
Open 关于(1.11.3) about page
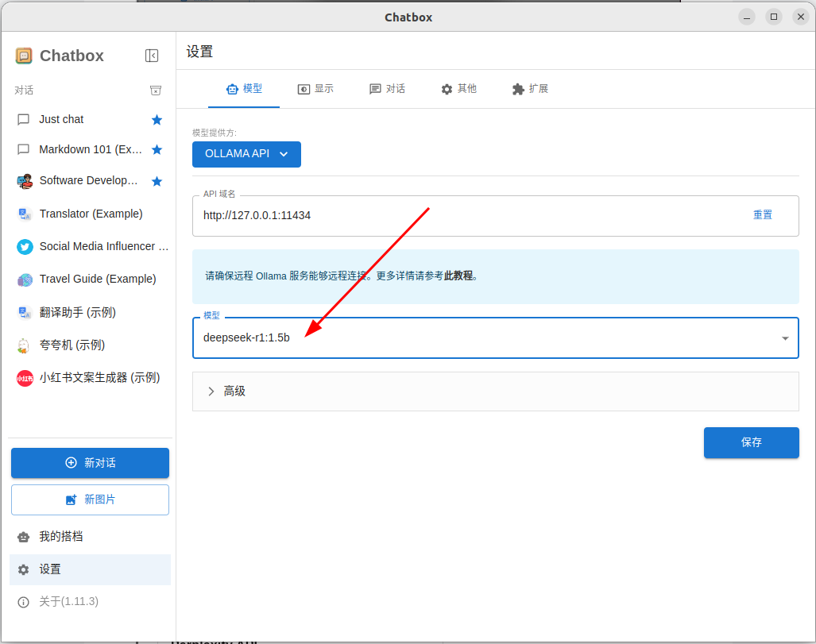90,602
